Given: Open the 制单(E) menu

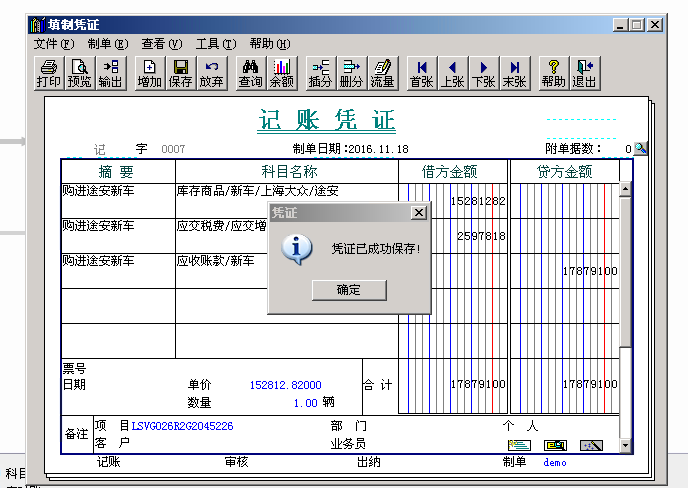Looking at the screenshot, I should click(x=108, y=44).
